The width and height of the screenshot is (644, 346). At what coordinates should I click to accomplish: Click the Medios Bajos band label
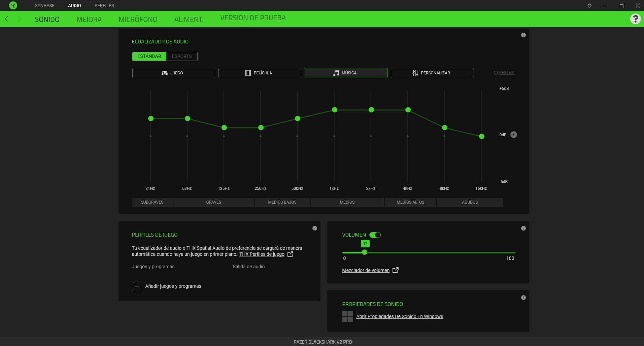click(282, 202)
